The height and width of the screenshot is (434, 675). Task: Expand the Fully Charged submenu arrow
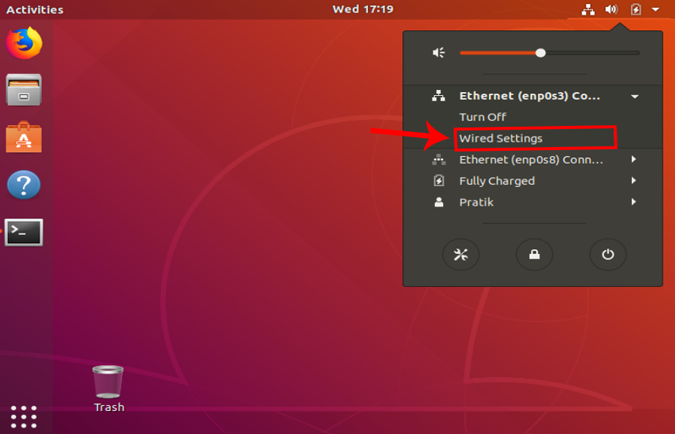click(x=634, y=180)
